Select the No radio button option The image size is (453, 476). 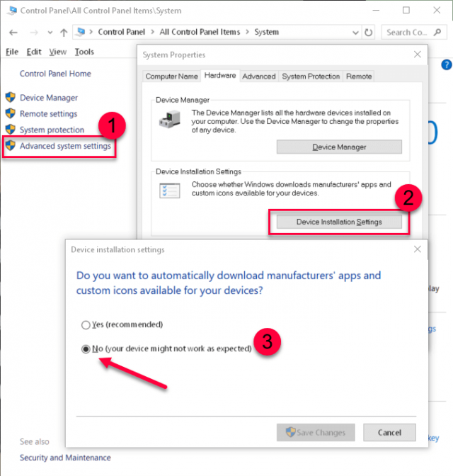pyautogui.click(x=86, y=348)
